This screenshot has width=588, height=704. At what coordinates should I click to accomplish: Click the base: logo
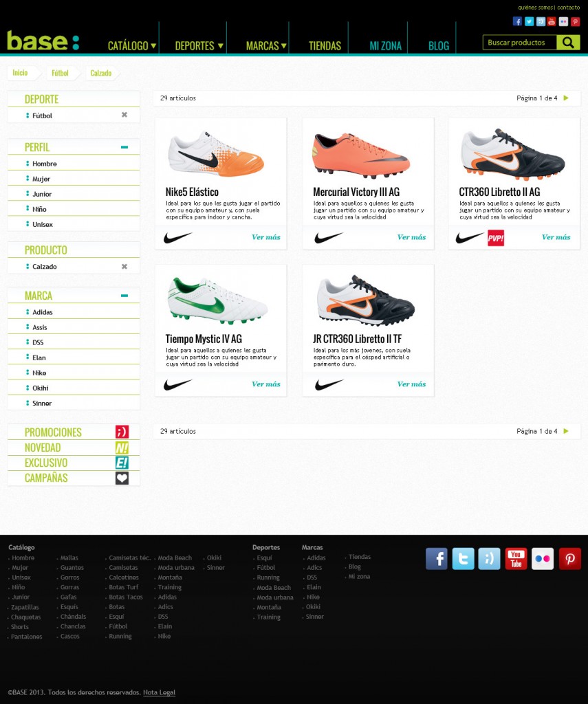click(43, 41)
